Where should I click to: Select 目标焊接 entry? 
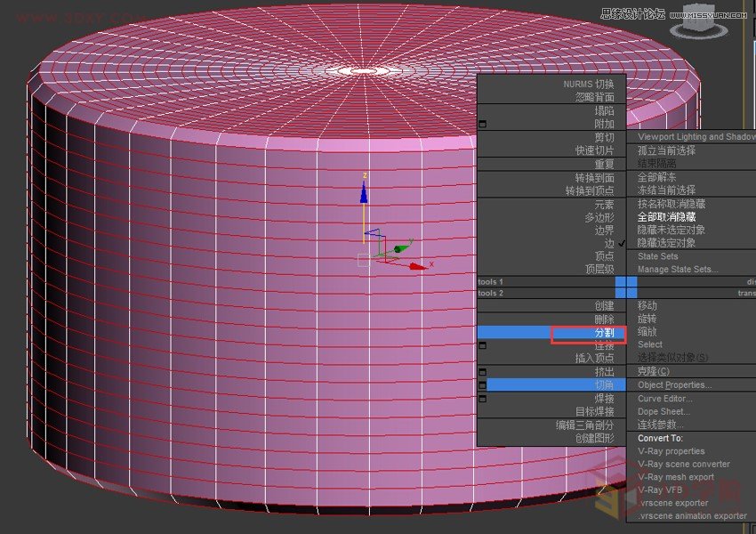pyautogui.click(x=594, y=411)
